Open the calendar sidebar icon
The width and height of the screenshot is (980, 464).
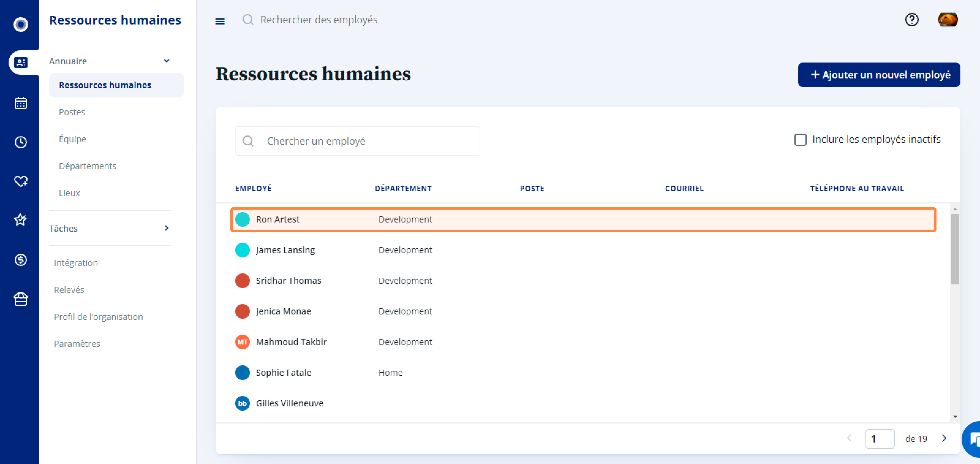(x=21, y=103)
